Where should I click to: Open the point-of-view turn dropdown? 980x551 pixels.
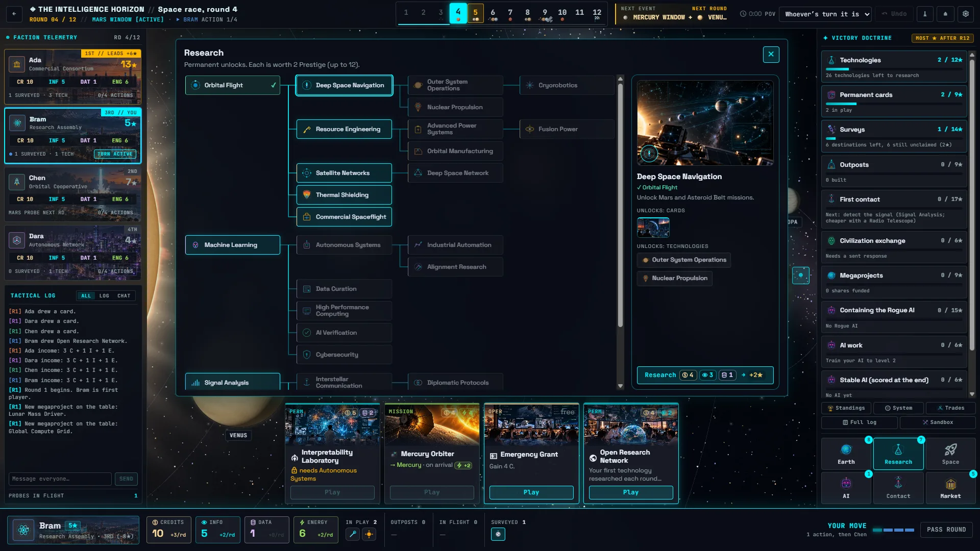825,14
